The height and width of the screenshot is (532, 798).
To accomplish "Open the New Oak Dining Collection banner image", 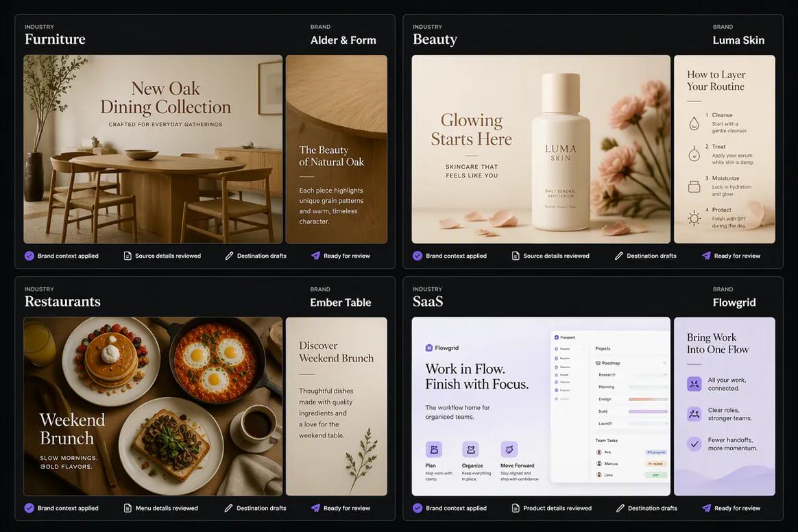I will tap(153, 149).
